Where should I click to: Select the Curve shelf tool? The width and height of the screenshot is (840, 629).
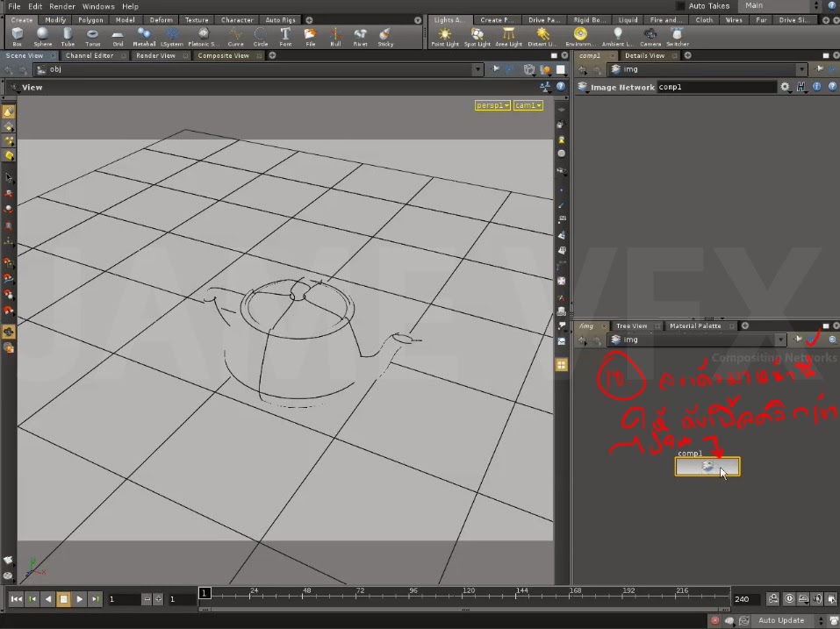235,37
